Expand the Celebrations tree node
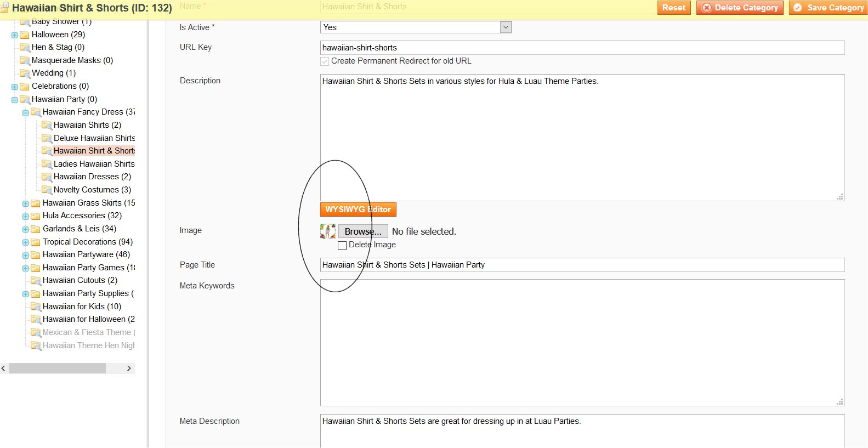The image size is (868, 448). click(14, 87)
